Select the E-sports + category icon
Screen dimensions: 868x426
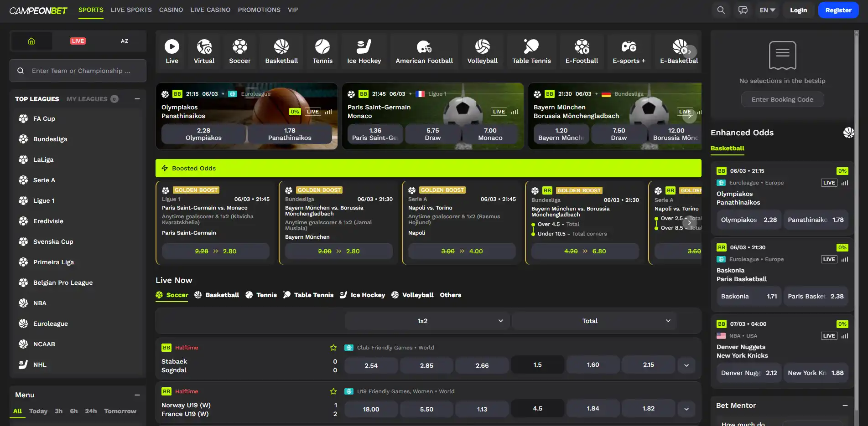[629, 51]
